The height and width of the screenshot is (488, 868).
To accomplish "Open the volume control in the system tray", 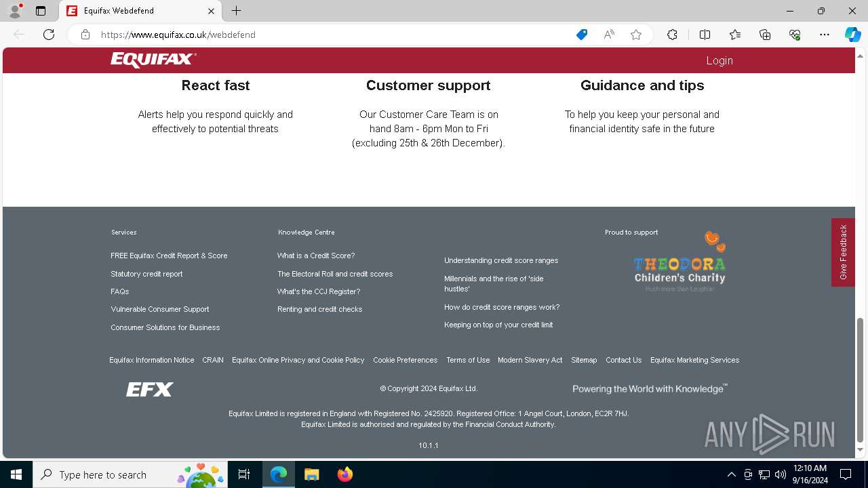I will click(x=780, y=474).
